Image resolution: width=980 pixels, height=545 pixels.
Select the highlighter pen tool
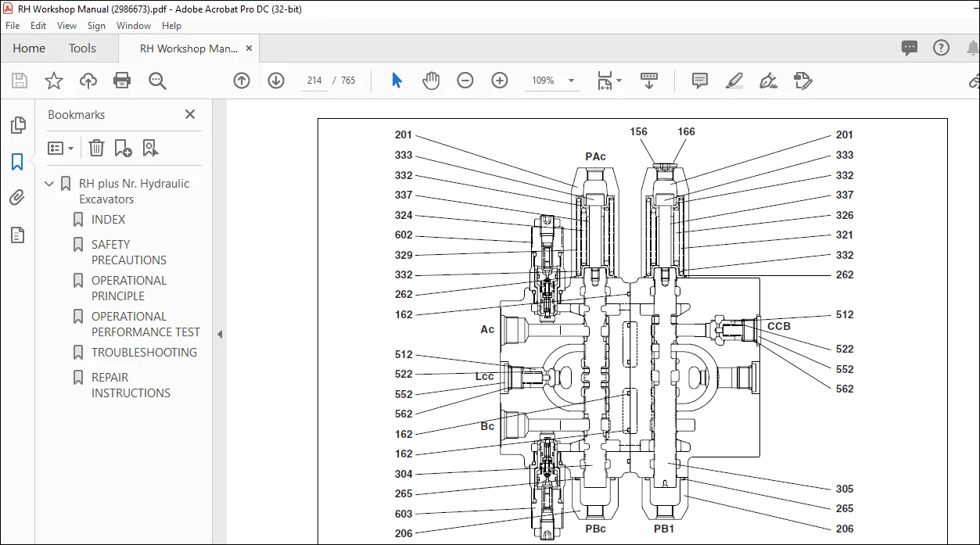pyautogui.click(x=734, y=81)
